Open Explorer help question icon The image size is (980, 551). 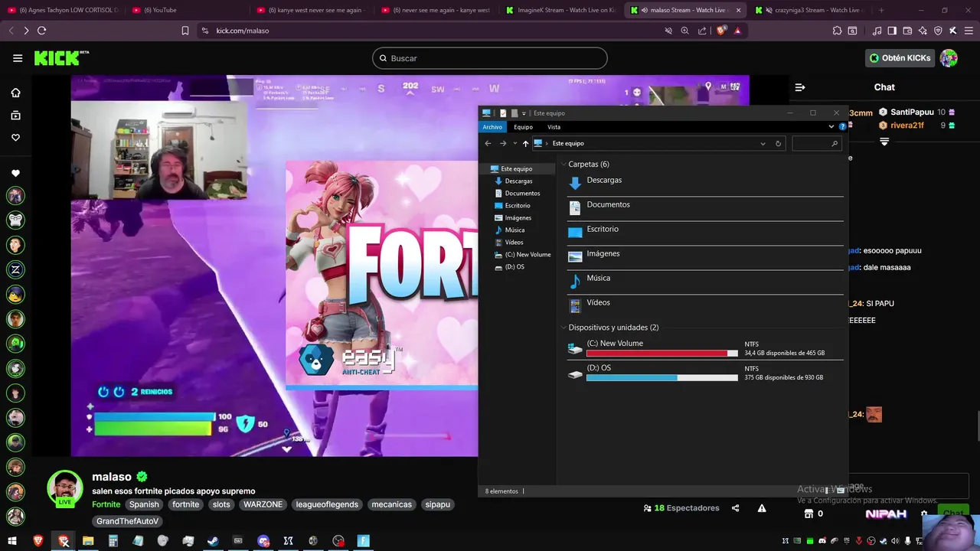(842, 127)
